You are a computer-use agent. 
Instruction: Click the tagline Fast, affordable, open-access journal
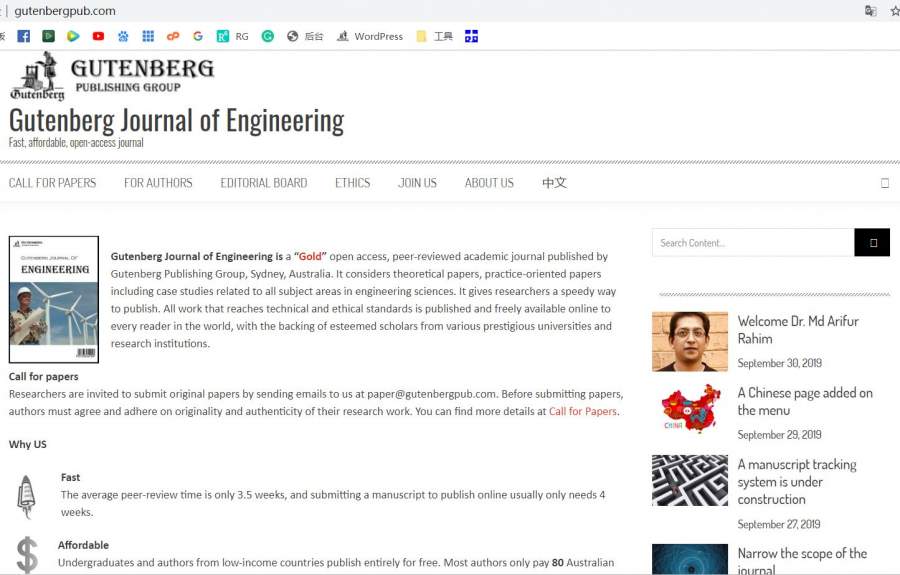click(76, 142)
